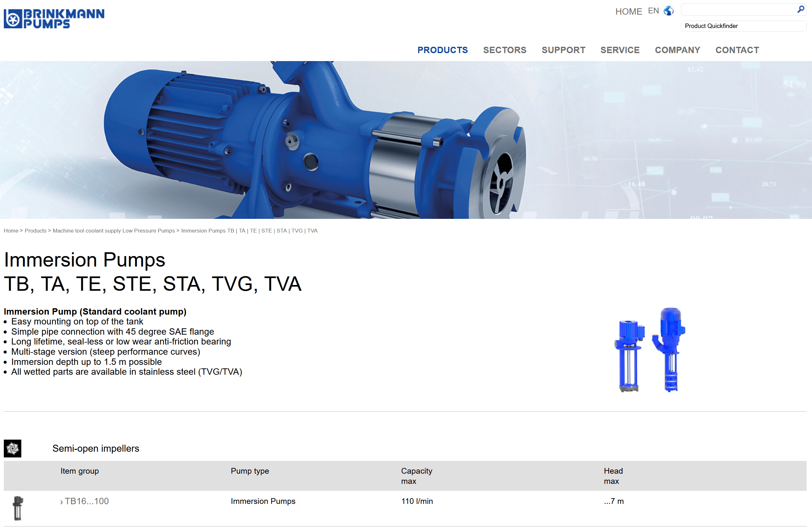812x529 pixels.
Task: Click the '110 l/min' capacity value
Action: pos(417,501)
